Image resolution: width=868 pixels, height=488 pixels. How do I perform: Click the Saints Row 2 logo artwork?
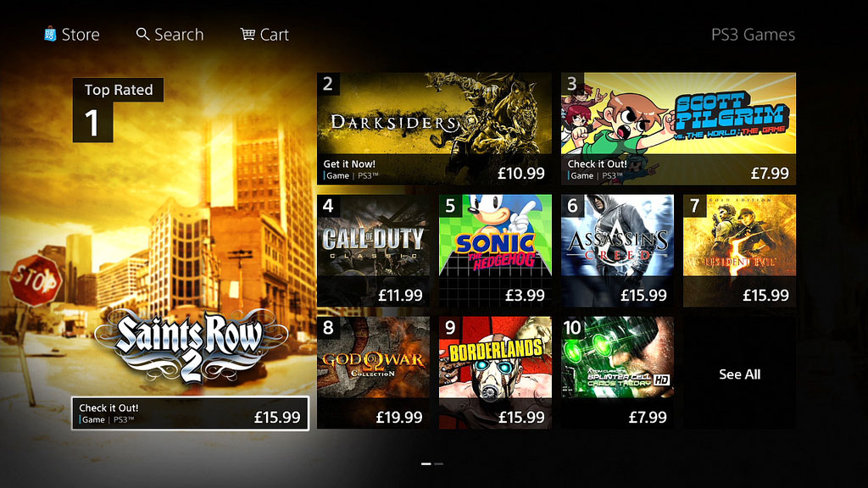(x=191, y=346)
